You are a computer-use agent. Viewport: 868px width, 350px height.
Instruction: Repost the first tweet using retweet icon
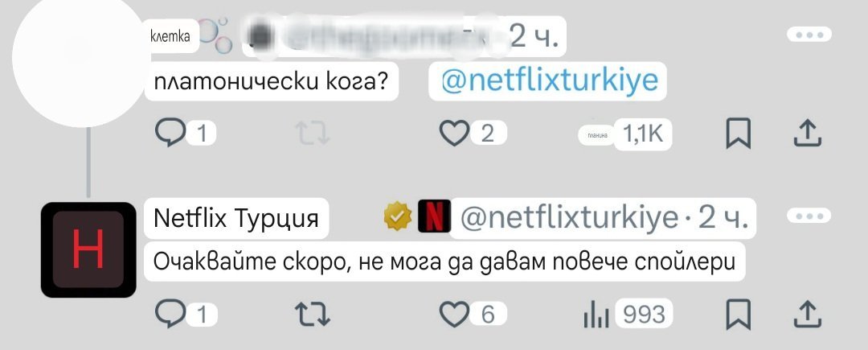313,134
